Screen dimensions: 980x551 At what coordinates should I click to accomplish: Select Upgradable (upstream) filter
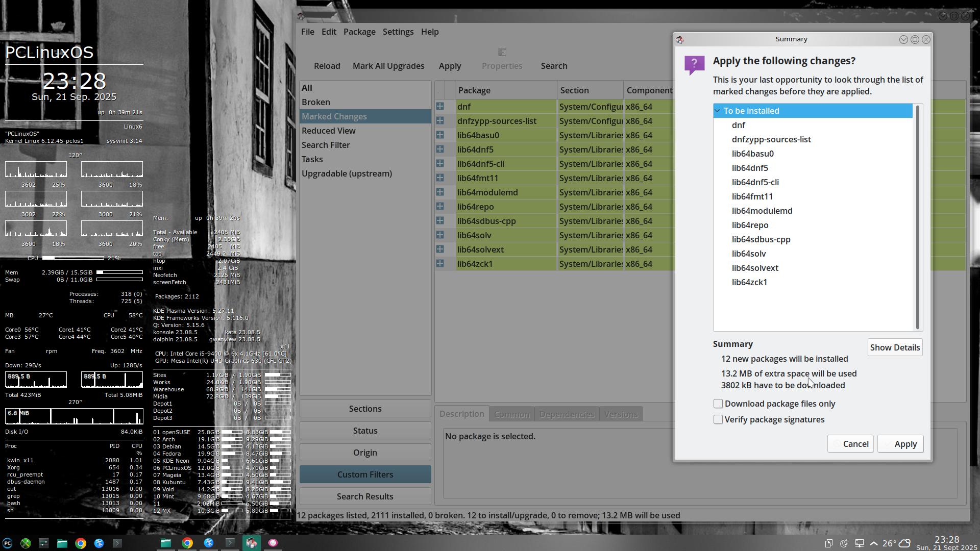[347, 173]
